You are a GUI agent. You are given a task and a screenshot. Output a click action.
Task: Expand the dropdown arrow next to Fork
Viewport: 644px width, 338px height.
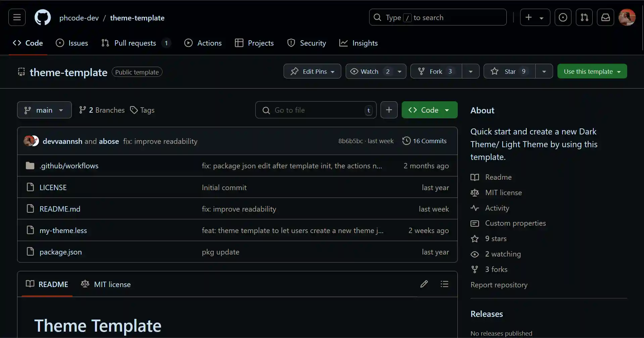click(470, 71)
